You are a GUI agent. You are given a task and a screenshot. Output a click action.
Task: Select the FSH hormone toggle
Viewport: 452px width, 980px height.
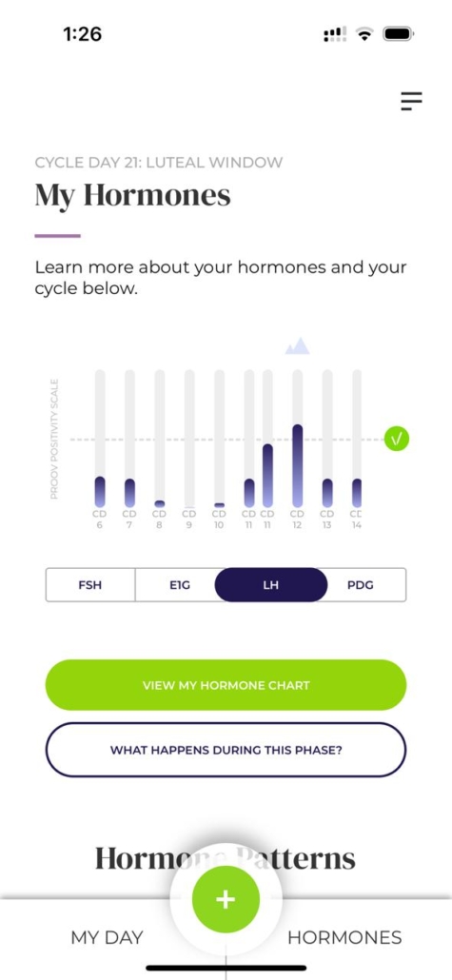tap(90, 585)
